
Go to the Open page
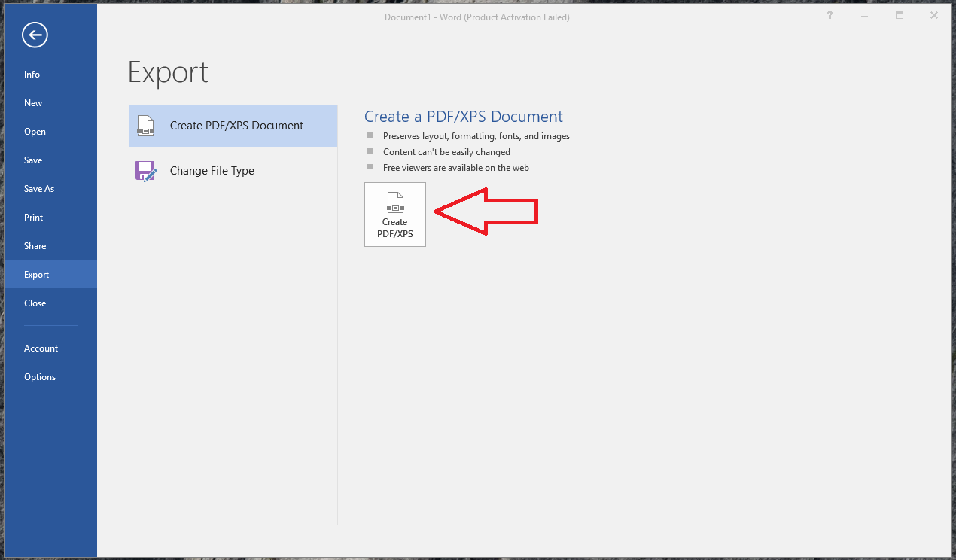pos(35,131)
